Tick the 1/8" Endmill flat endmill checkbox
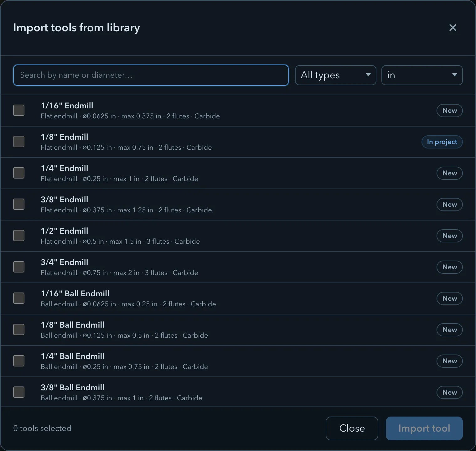This screenshot has width=476, height=451. tap(19, 142)
